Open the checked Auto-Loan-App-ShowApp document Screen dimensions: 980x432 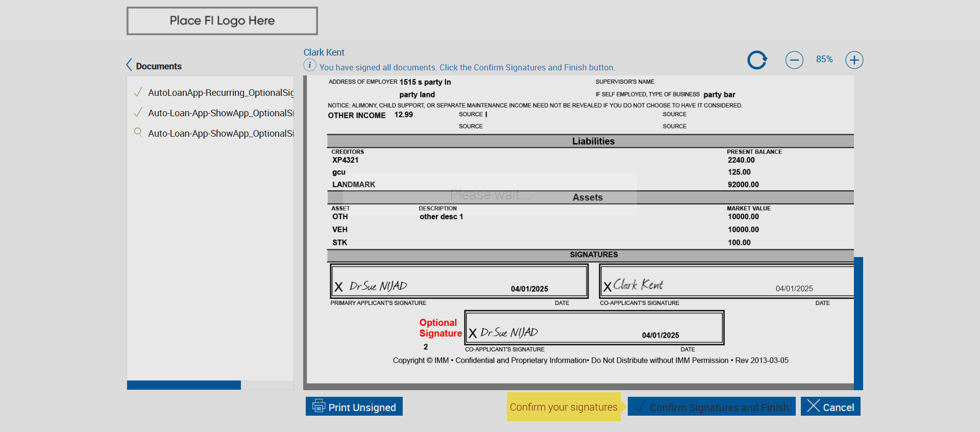pos(221,113)
